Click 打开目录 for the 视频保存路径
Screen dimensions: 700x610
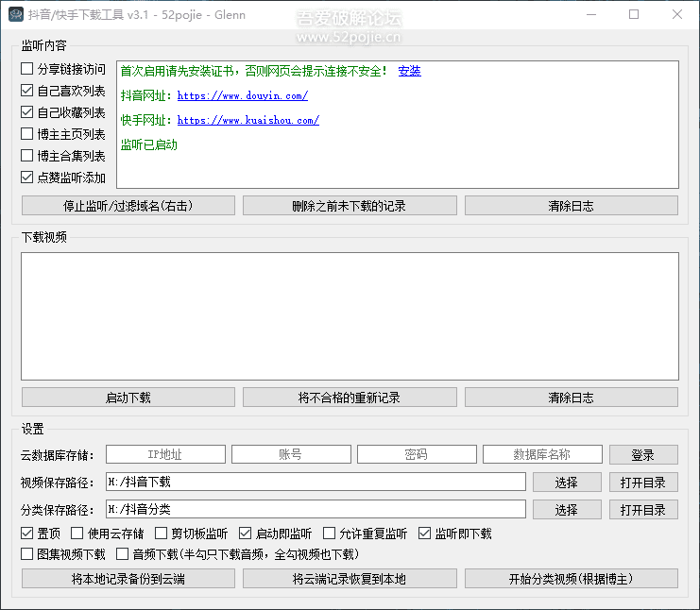click(x=643, y=483)
